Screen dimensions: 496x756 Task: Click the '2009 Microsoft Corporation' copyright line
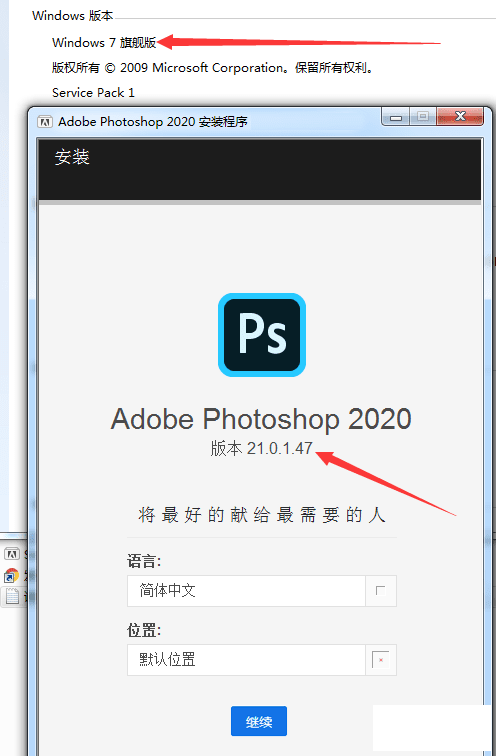pyautogui.click(x=213, y=68)
